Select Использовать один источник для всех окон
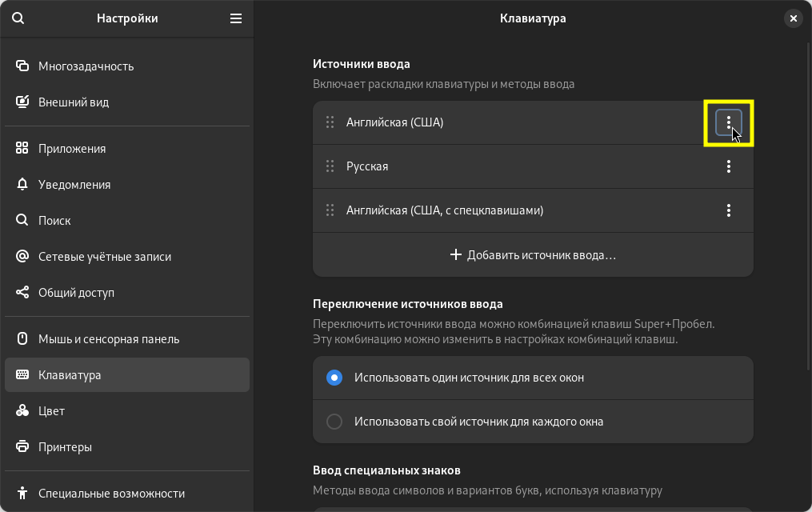 [334, 378]
